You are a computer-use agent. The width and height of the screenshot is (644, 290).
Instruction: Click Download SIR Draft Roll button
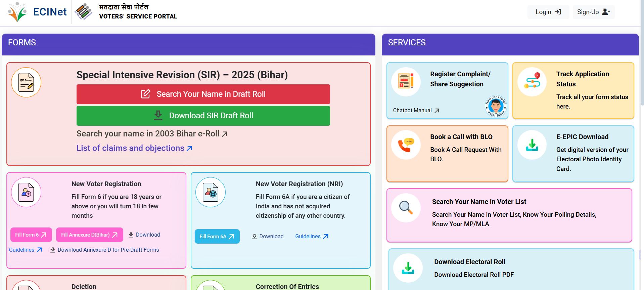203,116
